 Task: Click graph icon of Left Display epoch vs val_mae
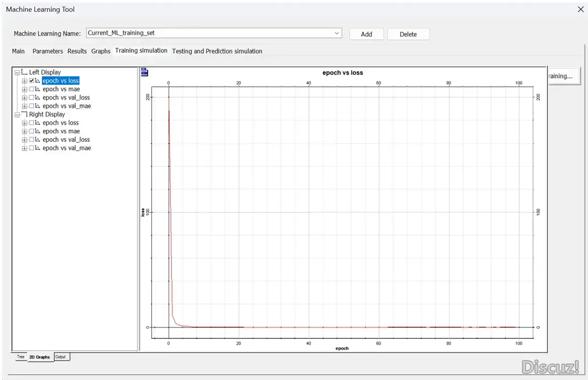click(x=38, y=106)
